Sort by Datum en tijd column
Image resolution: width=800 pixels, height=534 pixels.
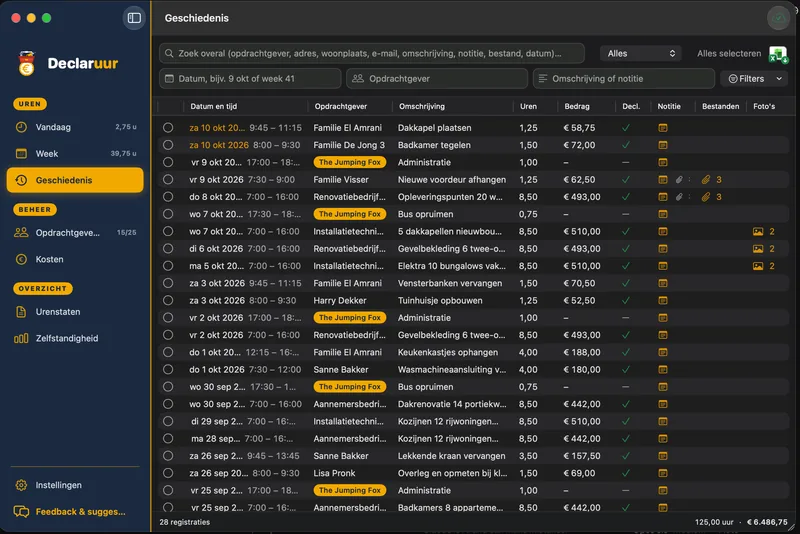click(214, 107)
